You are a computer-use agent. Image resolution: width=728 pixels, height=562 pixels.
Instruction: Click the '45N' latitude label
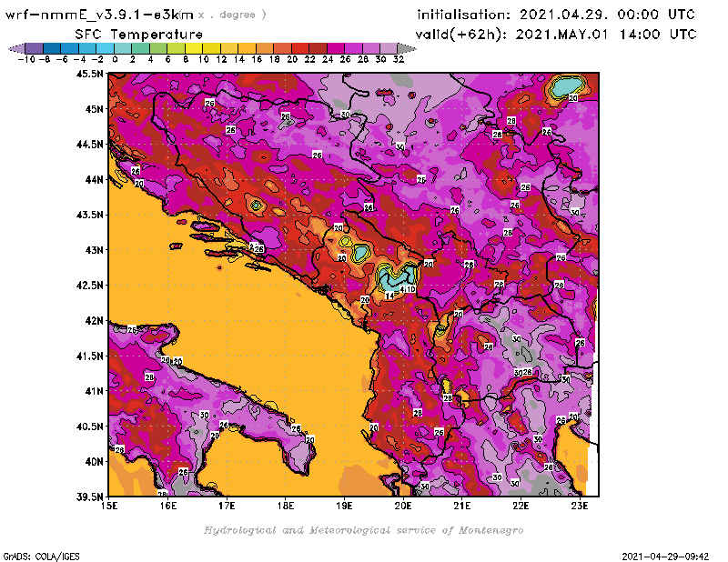[94, 109]
